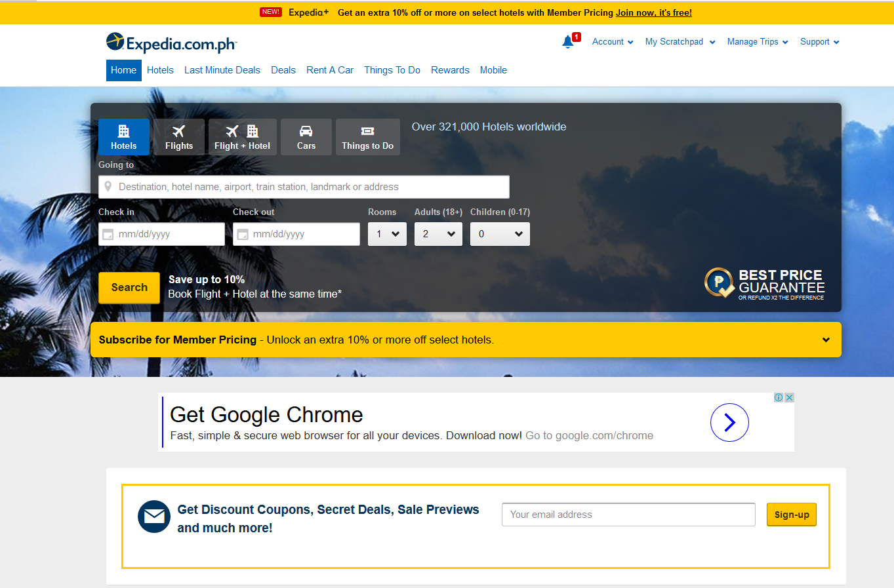Viewport: 894px width, 588px height.
Task: Open the notifications bell
Action: tap(568, 42)
